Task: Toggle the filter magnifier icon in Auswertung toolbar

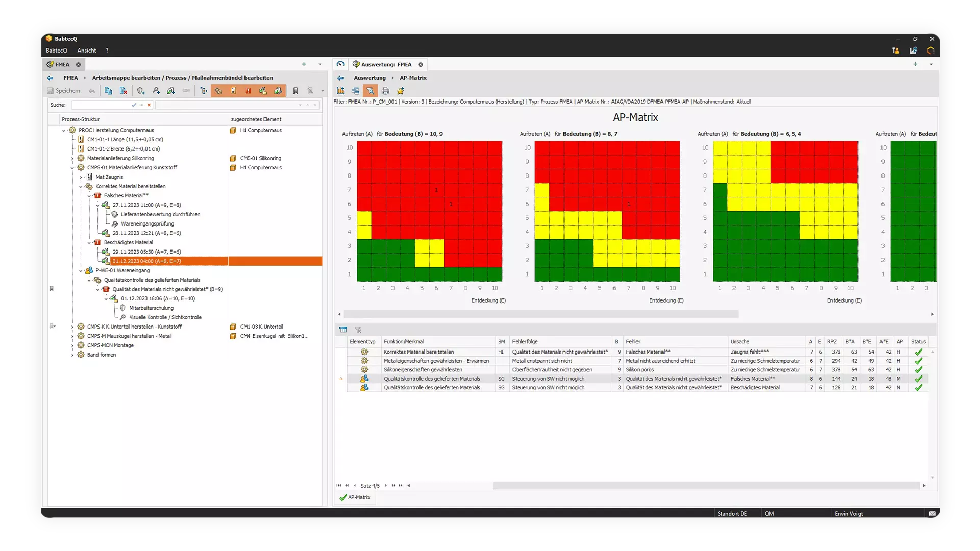Action: [x=371, y=91]
